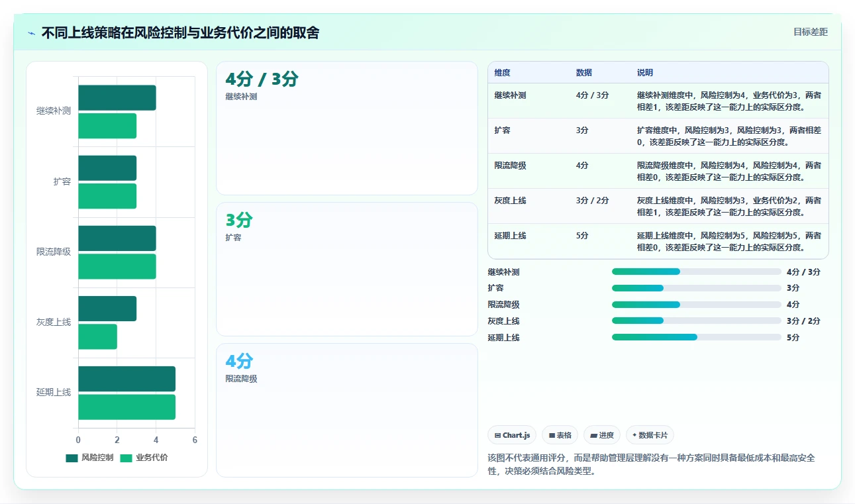Select the 表格 tag chip
The height and width of the screenshot is (504, 855).
click(560, 435)
